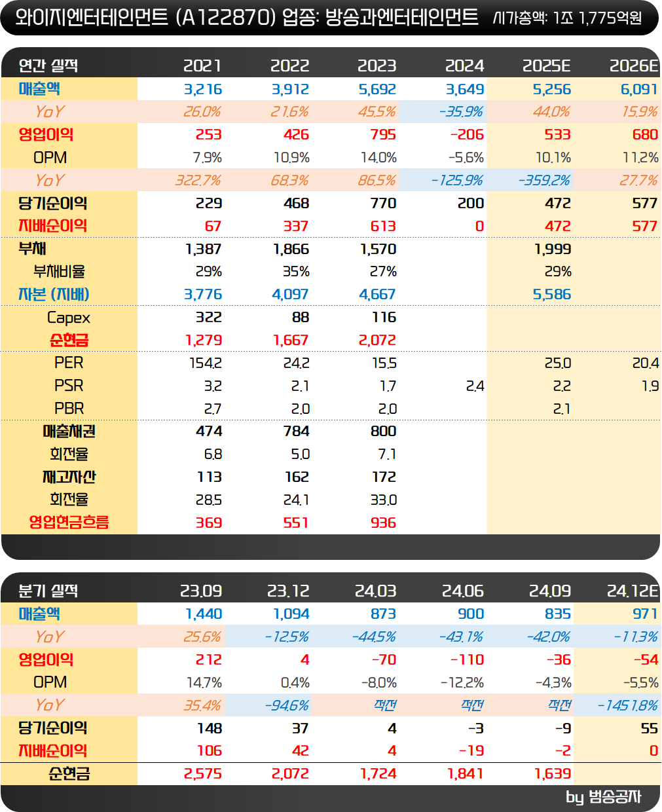The width and height of the screenshot is (662, 812).
Task: Select the 영업현금흐름 value 936
Action: point(384,523)
